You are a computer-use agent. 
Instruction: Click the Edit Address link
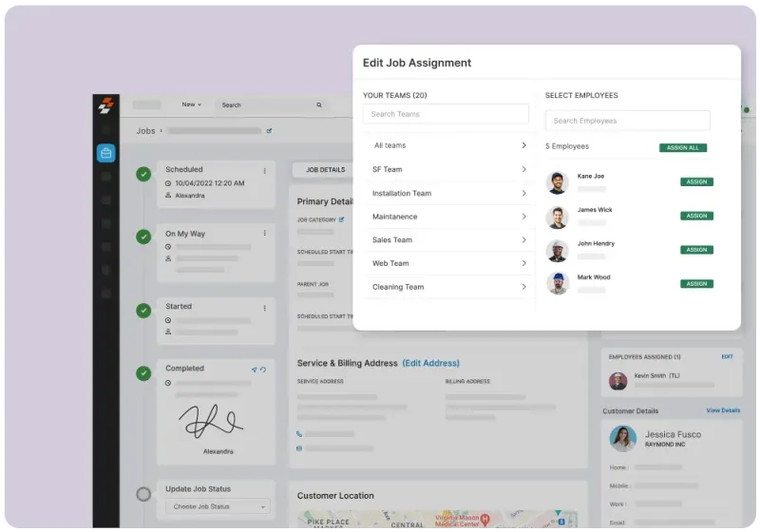[x=430, y=363]
